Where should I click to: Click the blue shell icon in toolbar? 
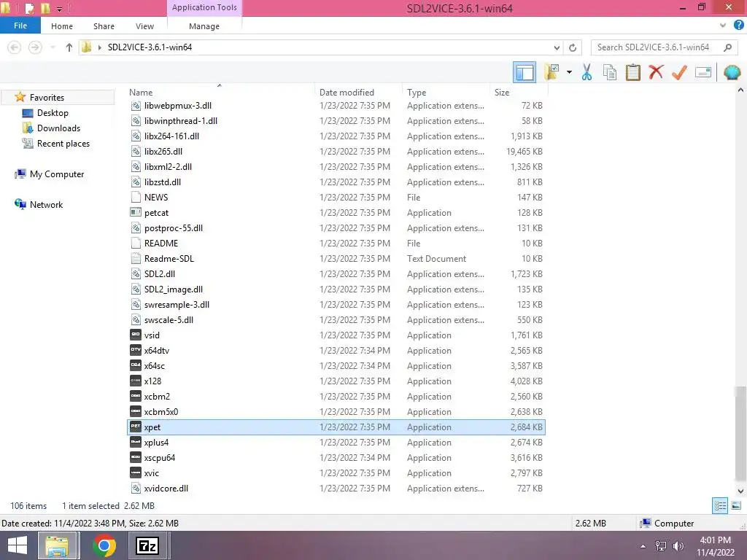pyautogui.click(x=732, y=72)
